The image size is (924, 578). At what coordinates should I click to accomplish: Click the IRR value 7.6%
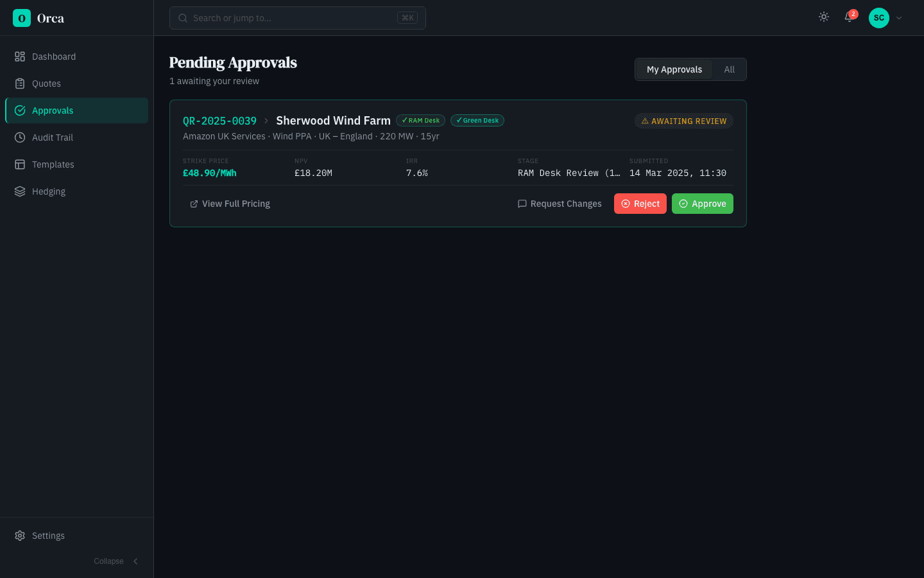(x=417, y=173)
